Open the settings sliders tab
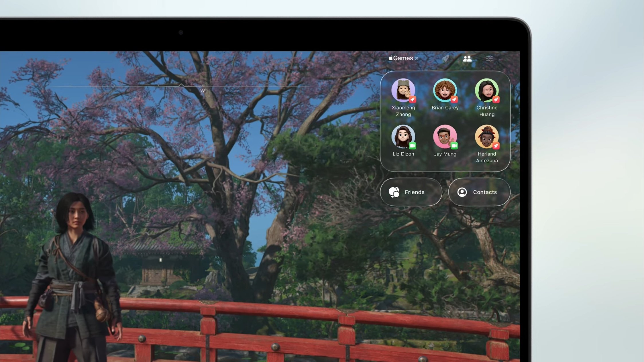The image size is (644, 362). point(490,58)
